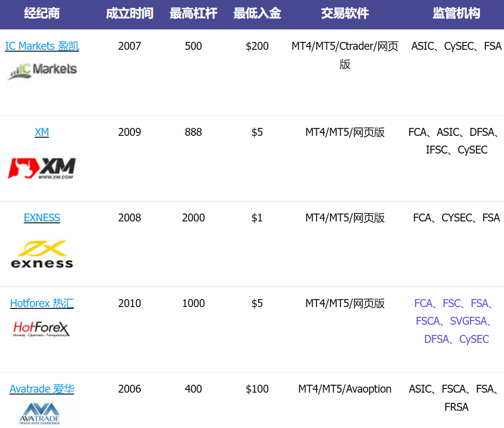Click the HotForex logo image

point(42,328)
